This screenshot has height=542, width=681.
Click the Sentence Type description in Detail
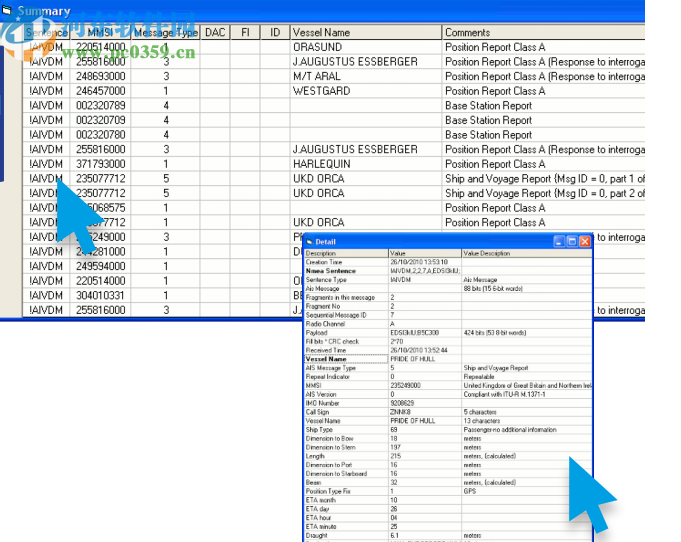326,280
